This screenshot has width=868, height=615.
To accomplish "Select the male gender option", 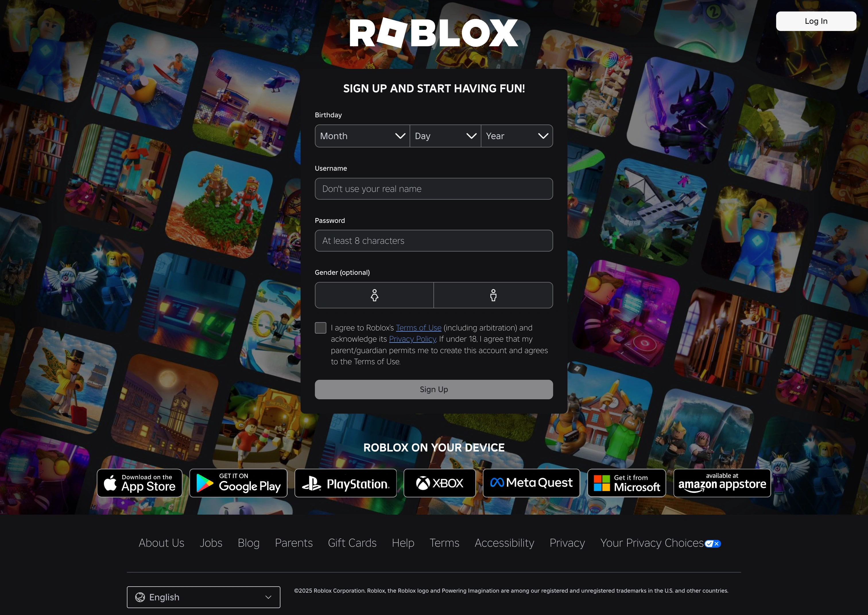I will [493, 295].
